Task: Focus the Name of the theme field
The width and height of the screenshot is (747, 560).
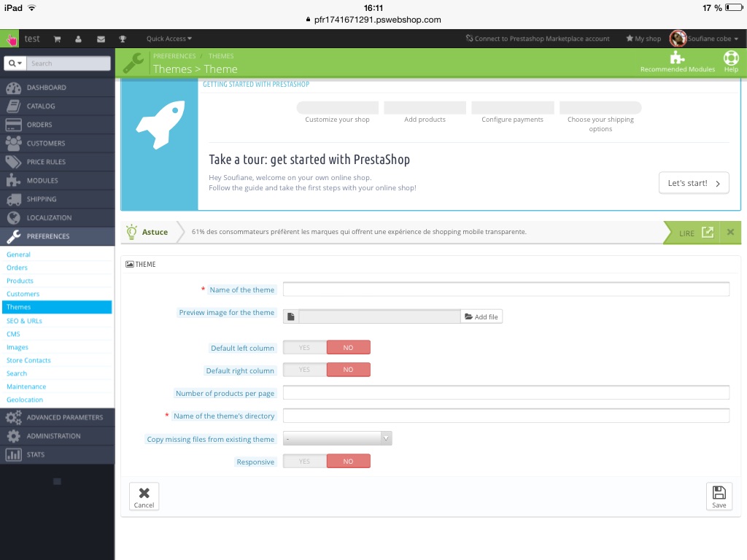Action: coord(506,289)
